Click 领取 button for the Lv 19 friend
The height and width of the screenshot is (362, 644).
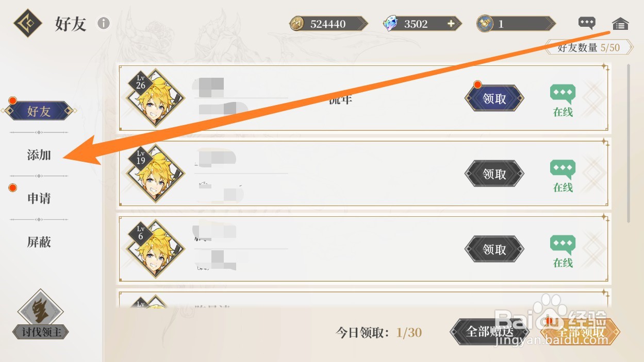(x=494, y=174)
